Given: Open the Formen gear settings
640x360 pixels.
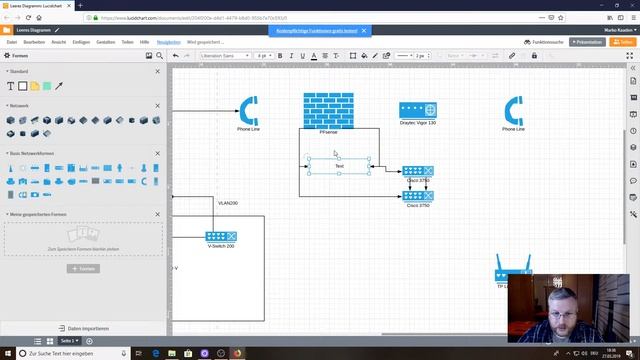Looking at the screenshot, I should [x=7, y=56].
